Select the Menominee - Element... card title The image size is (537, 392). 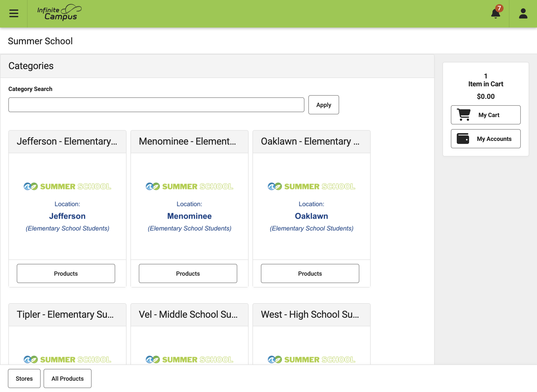point(188,141)
